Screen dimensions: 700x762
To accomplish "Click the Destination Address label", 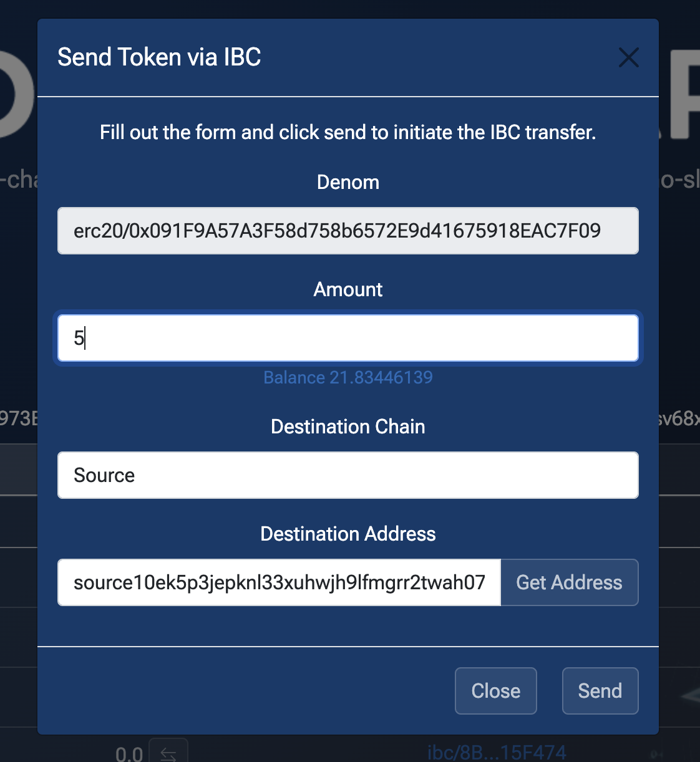I will click(x=348, y=534).
